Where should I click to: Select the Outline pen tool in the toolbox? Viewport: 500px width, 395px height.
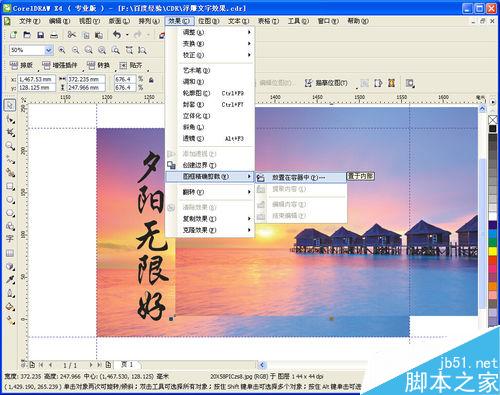[10, 293]
